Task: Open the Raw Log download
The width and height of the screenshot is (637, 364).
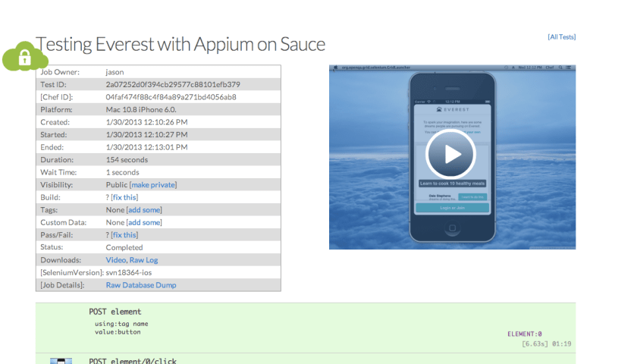Action: 143,260
